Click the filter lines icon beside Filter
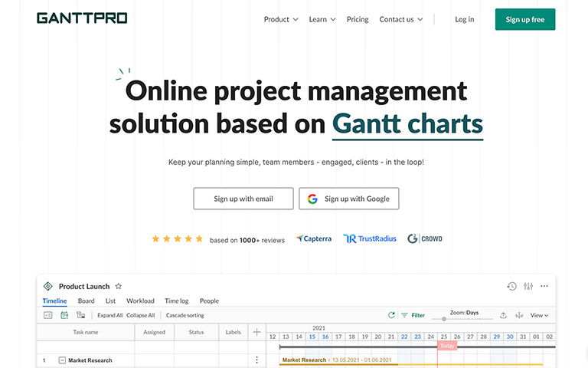The image size is (588, 368). click(404, 315)
